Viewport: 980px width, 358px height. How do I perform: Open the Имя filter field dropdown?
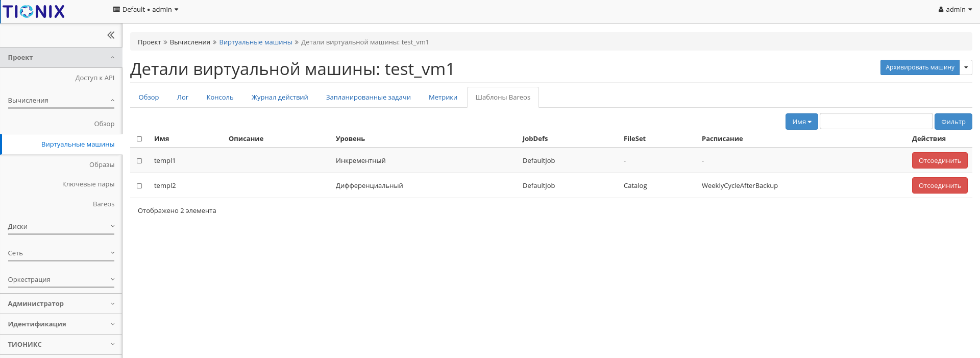[x=801, y=122]
